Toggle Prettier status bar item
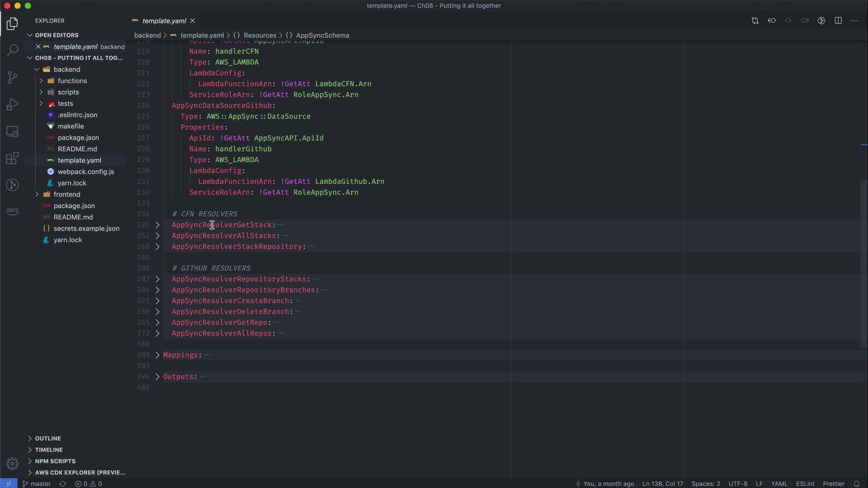 [833, 483]
